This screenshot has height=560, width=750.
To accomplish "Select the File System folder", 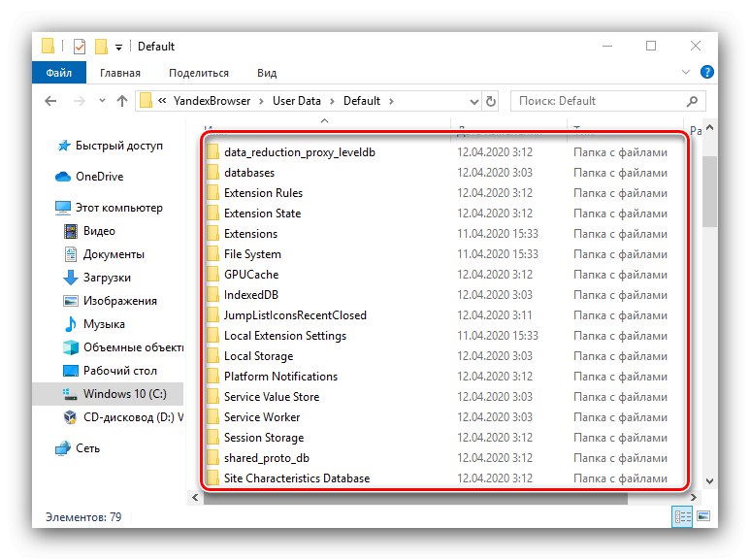I will [252, 254].
